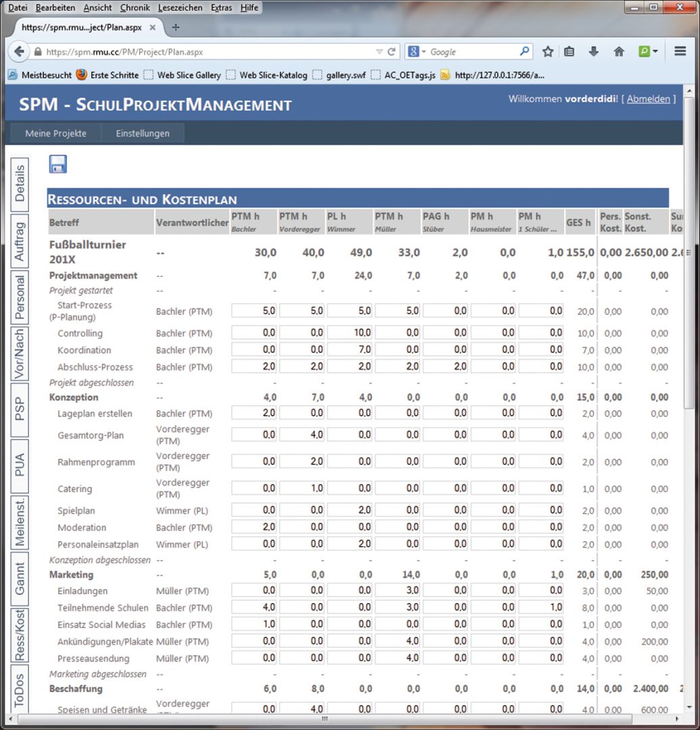The height and width of the screenshot is (730, 700).
Task: Switch to the Auftrag side tab
Action: (20, 241)
